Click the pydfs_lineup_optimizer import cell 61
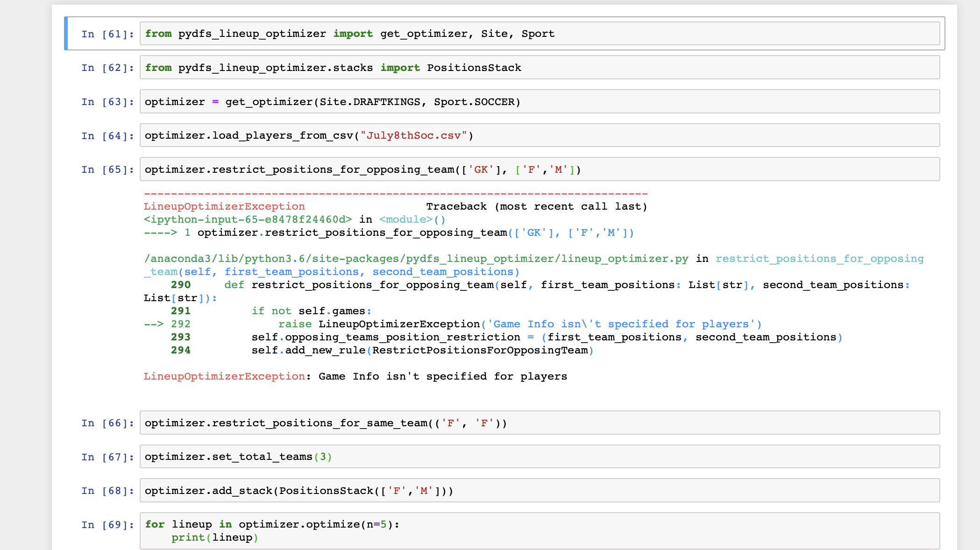This screenshot has height=550, width=980. tap(540, 34)
